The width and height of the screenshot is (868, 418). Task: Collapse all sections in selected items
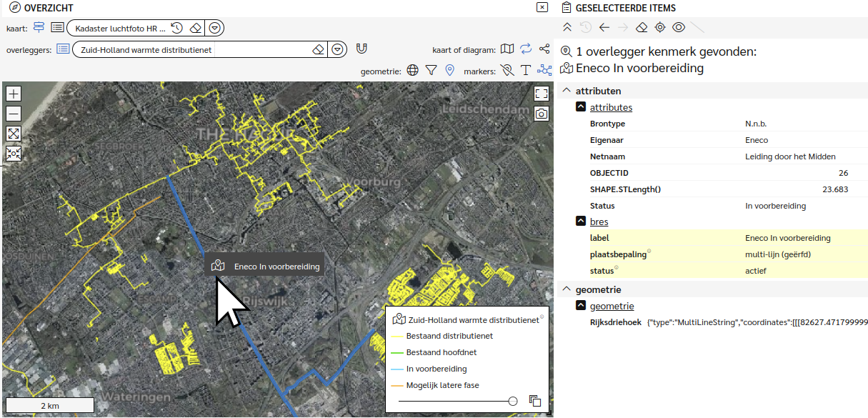coord(567,27)
